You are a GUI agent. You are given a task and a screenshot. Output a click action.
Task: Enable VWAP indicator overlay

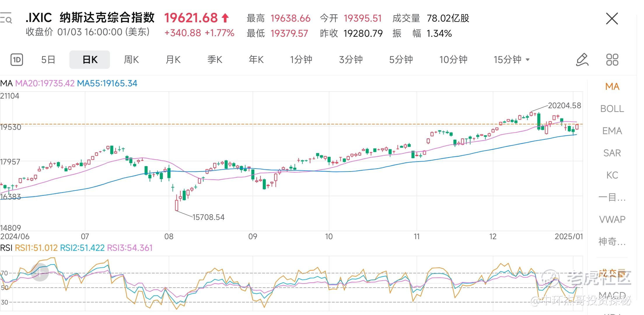tap(612, 219)
